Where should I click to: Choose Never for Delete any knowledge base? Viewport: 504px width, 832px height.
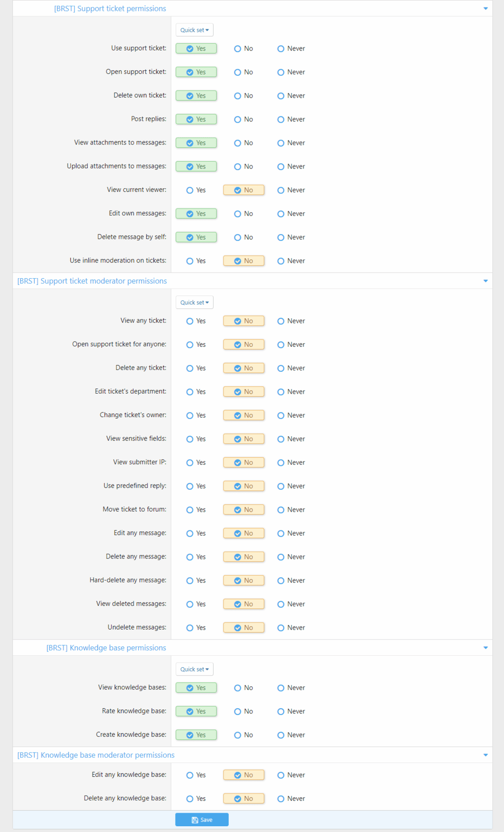click(281, 799)
